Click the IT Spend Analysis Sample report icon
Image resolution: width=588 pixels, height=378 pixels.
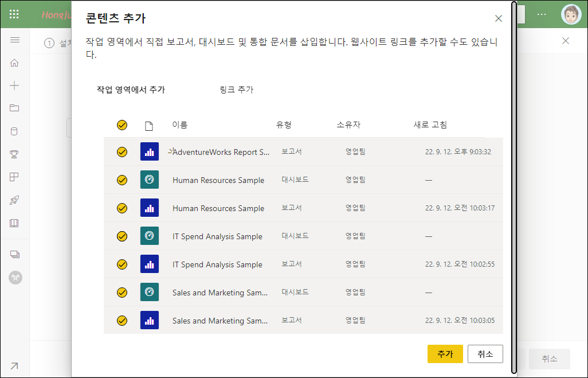point(149,264)
